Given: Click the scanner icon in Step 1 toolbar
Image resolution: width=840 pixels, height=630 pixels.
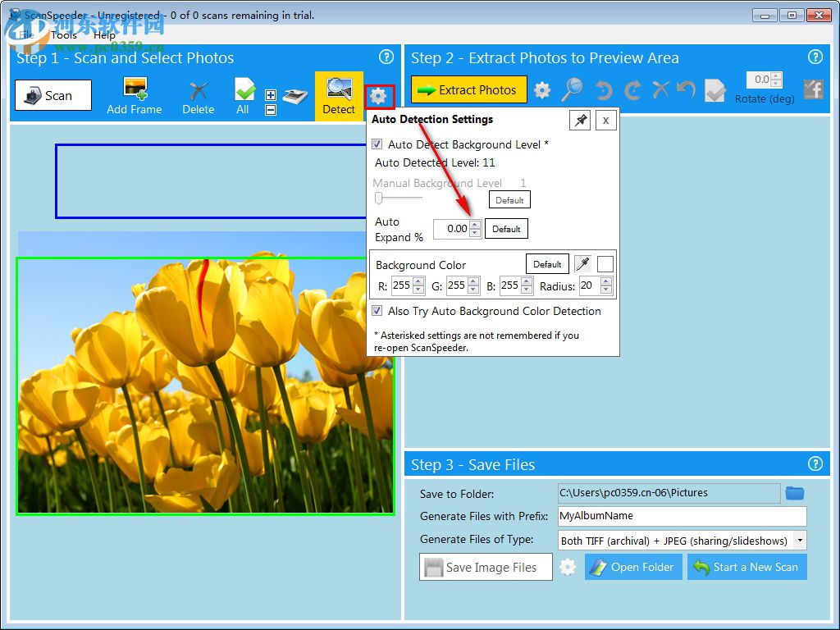Looking at the screenshot, I should 294,96.
